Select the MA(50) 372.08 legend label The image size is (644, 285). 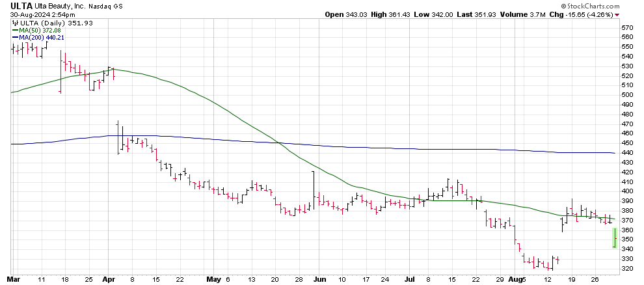click(39, 31)
